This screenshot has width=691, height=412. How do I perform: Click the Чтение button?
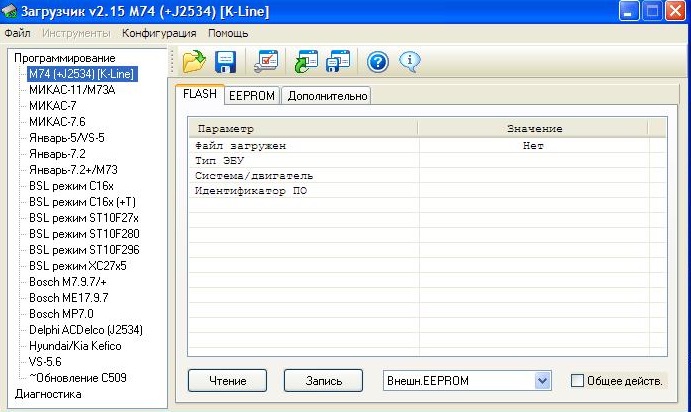227,381
